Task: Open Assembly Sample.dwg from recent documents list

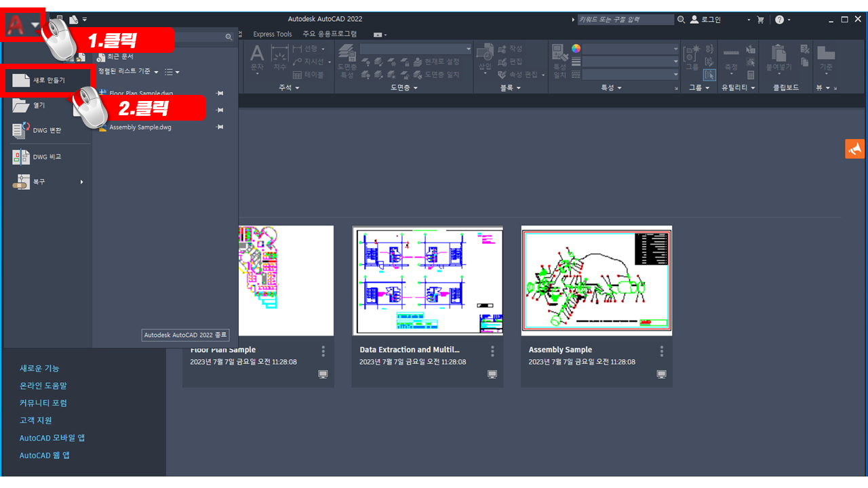Action: tap(140, 127)
